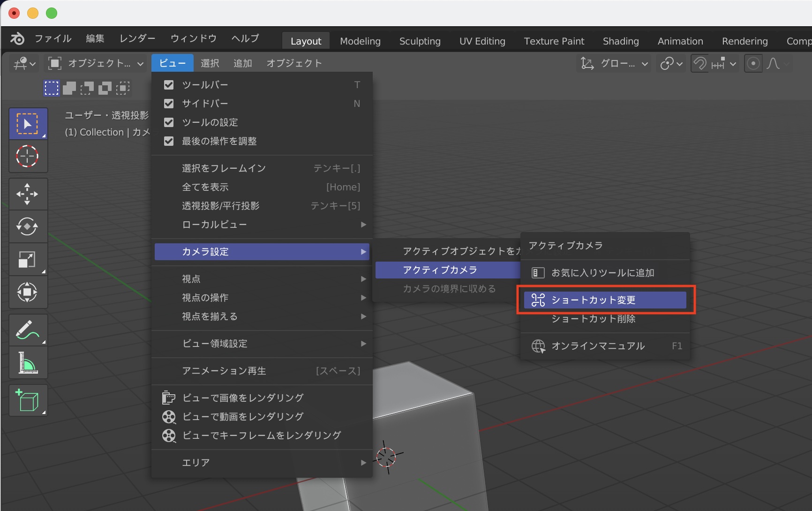This screenshot has width=812, height=511.
Task: Switch to the Sculpting workspace tab
Action: [420, 41]
